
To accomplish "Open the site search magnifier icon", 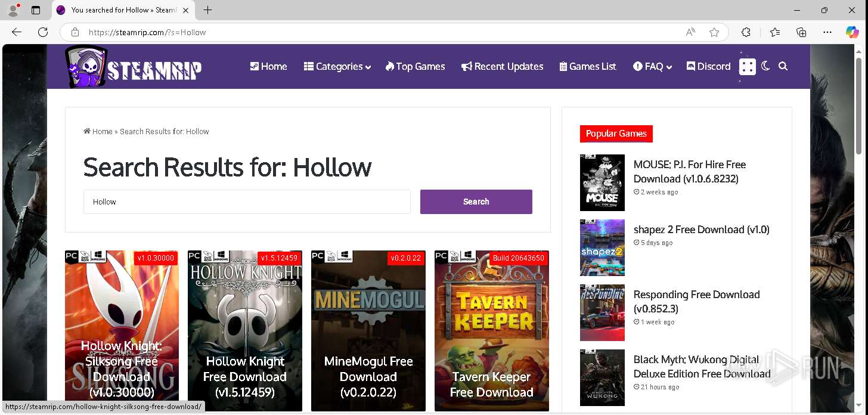I will 783,66.
